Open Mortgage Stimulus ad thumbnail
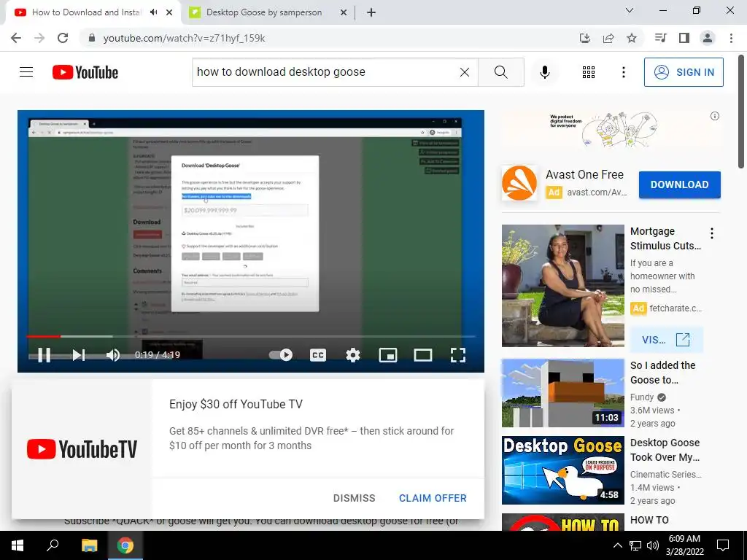 562,286
